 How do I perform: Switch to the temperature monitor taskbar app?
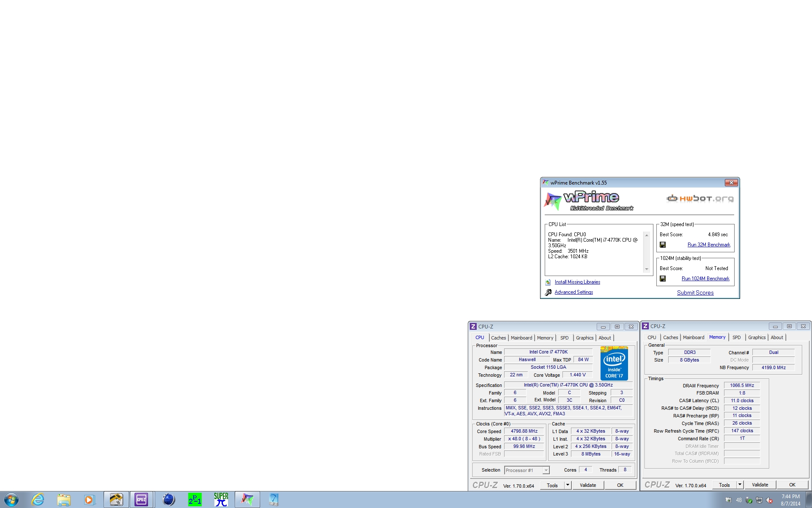tap(116, 500)
